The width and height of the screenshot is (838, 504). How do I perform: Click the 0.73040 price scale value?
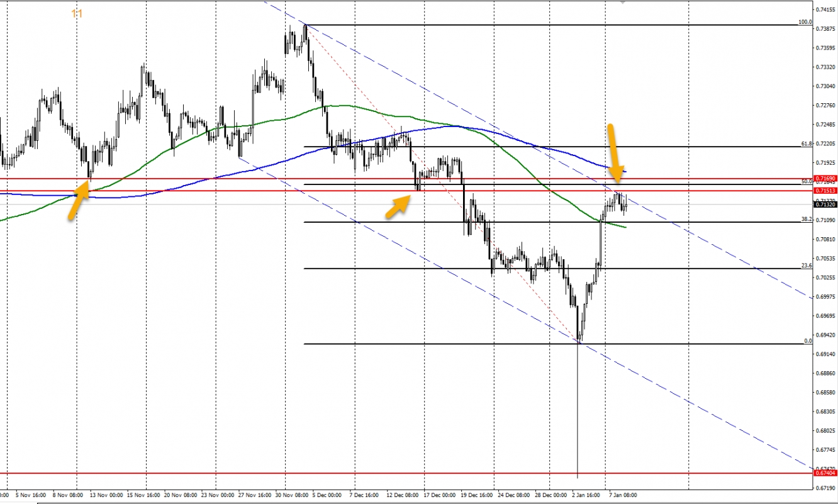point(825,86)
